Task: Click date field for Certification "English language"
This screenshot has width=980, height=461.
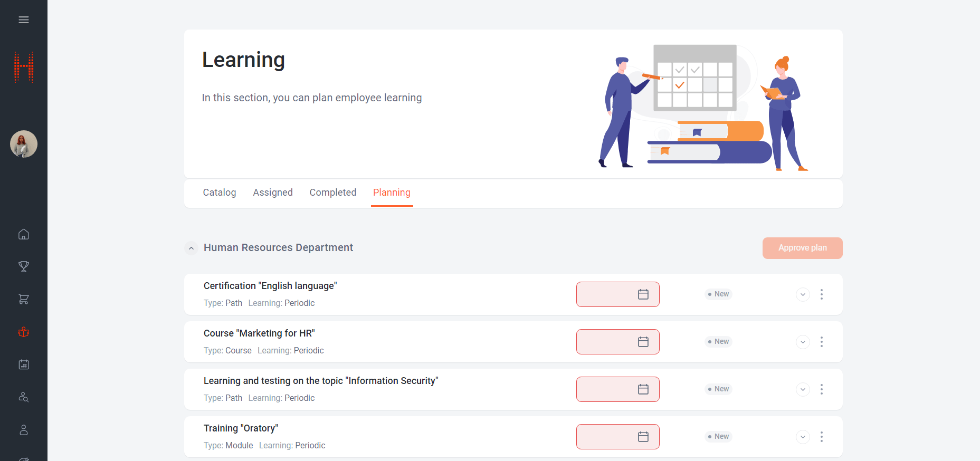Action: tap(617, 294)
